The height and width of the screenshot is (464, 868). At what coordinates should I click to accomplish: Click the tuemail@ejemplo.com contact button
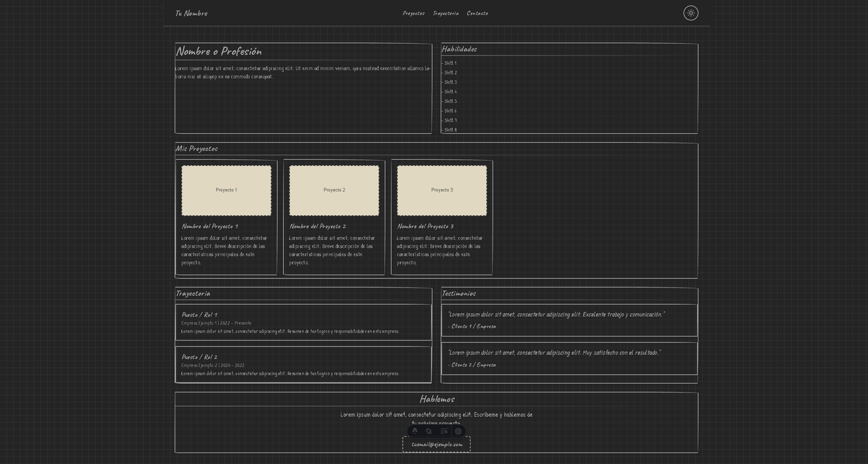(437, 444)
